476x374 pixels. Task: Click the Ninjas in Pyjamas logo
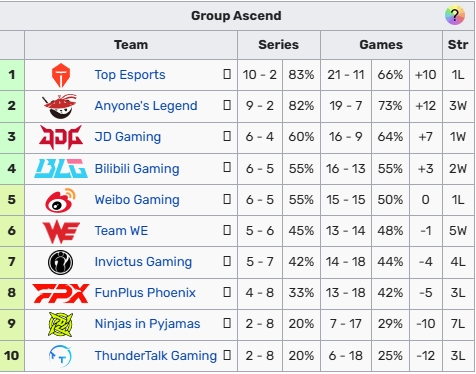[x=61, y=324]
